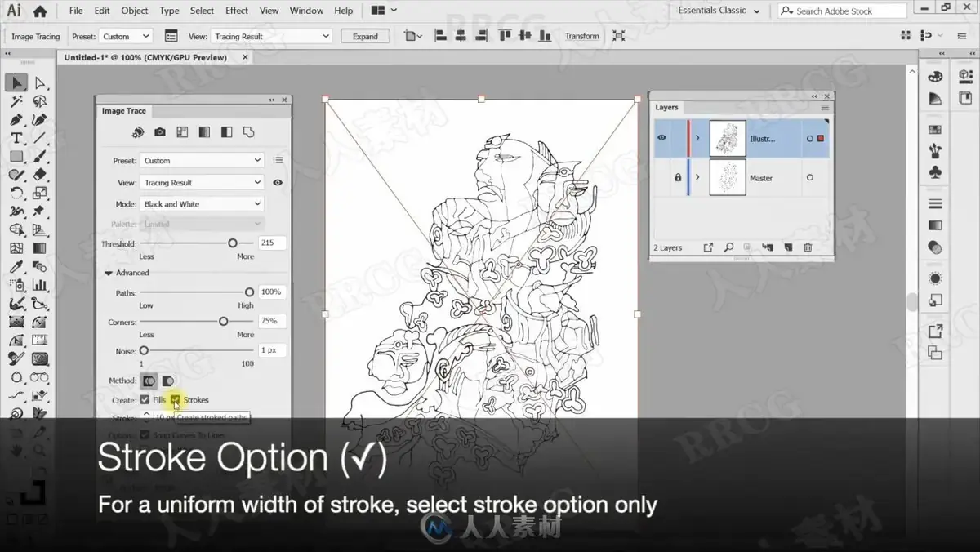Open the Essentials Classic workspace switcher
The image size is (980, 552).
click(719, 11)
